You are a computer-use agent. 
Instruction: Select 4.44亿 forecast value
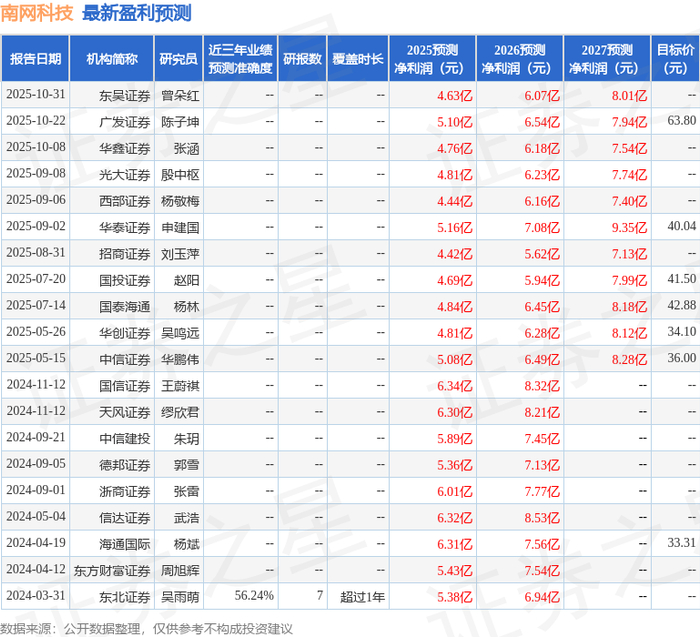click(454, 201)
